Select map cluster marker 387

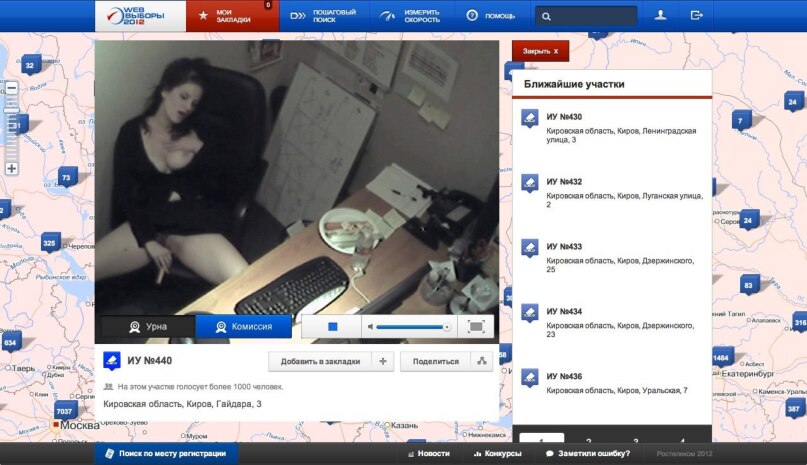(x=794, y=409)
